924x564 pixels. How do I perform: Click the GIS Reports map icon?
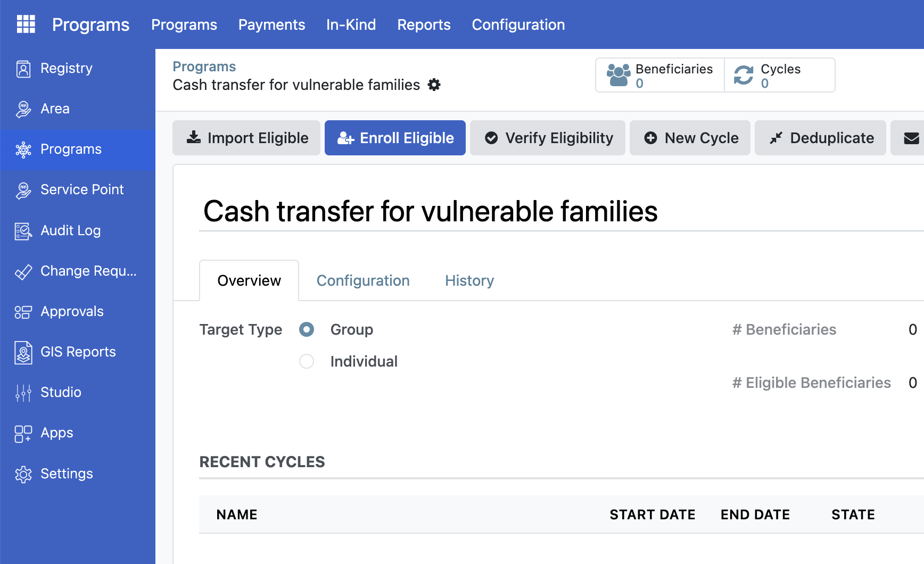tap(23, 352)
